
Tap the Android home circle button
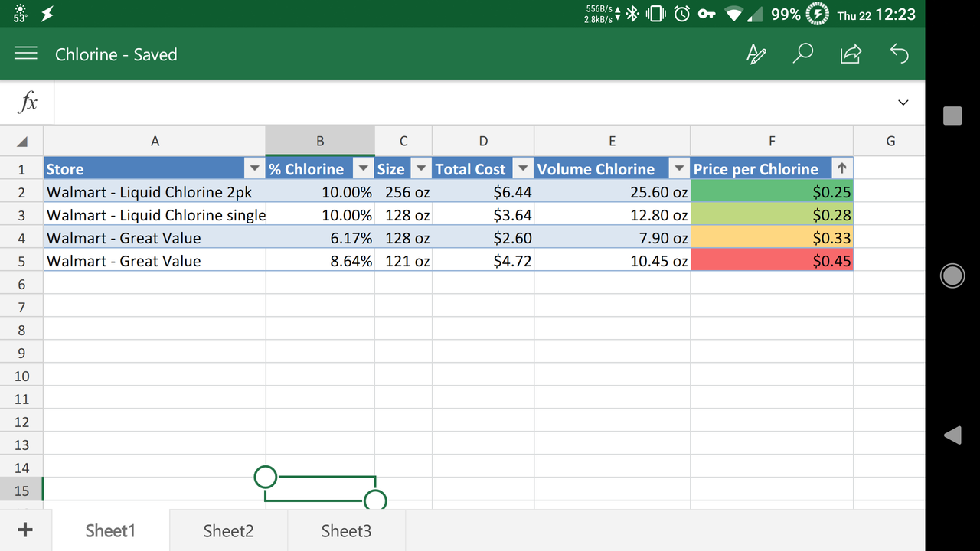point(952,275)
